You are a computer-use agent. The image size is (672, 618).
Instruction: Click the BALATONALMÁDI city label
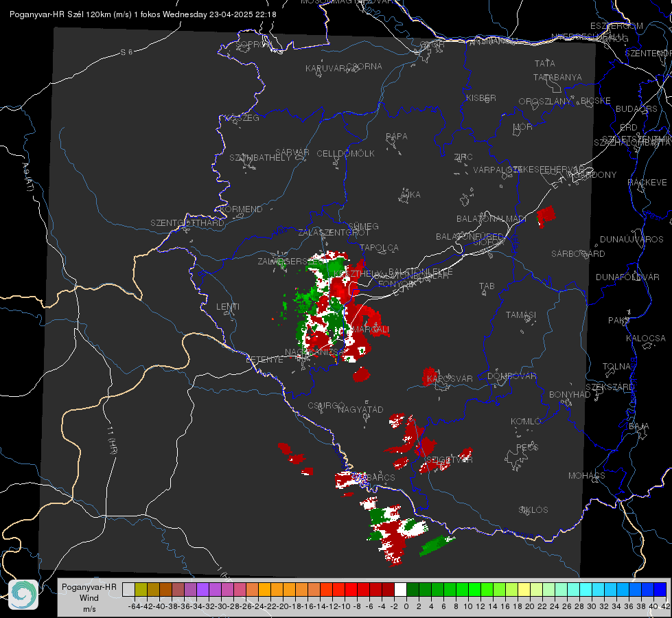(x=491, y=219)
